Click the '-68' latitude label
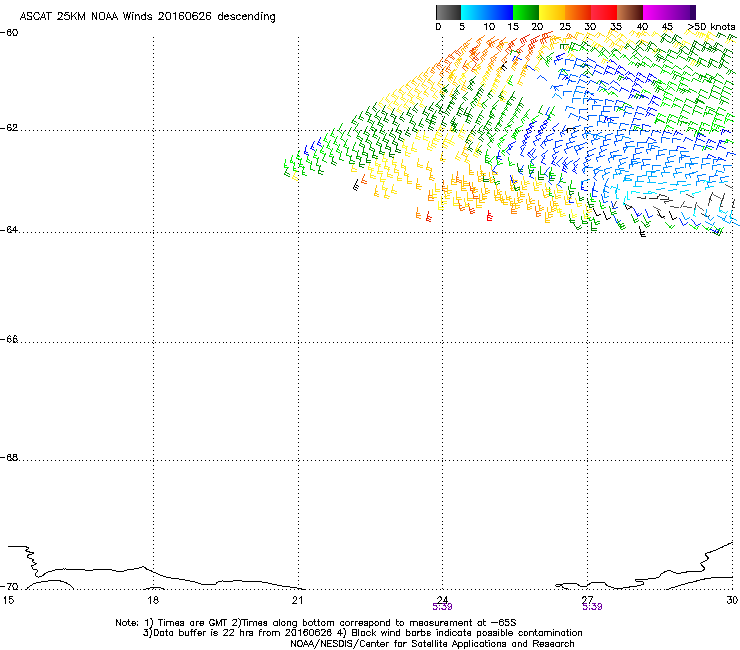This screenshot has height=650, width=740. [9, 457]
